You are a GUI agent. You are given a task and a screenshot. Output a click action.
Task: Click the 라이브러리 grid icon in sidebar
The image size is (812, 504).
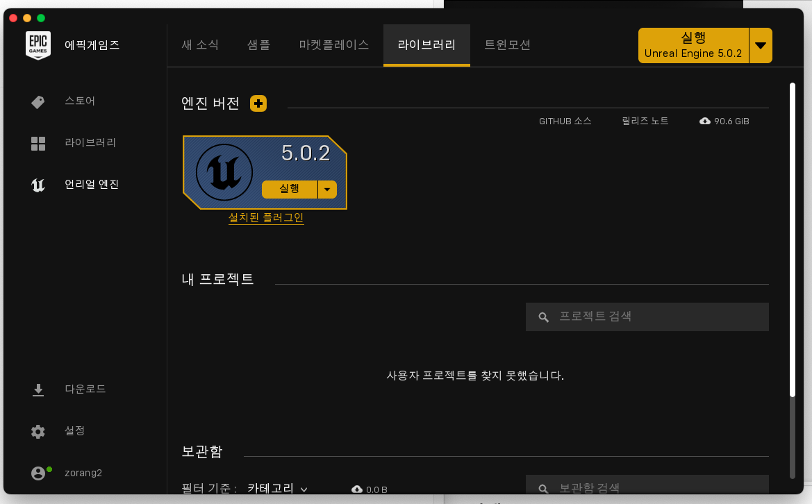pyautogui.click(x=38, y=143)
